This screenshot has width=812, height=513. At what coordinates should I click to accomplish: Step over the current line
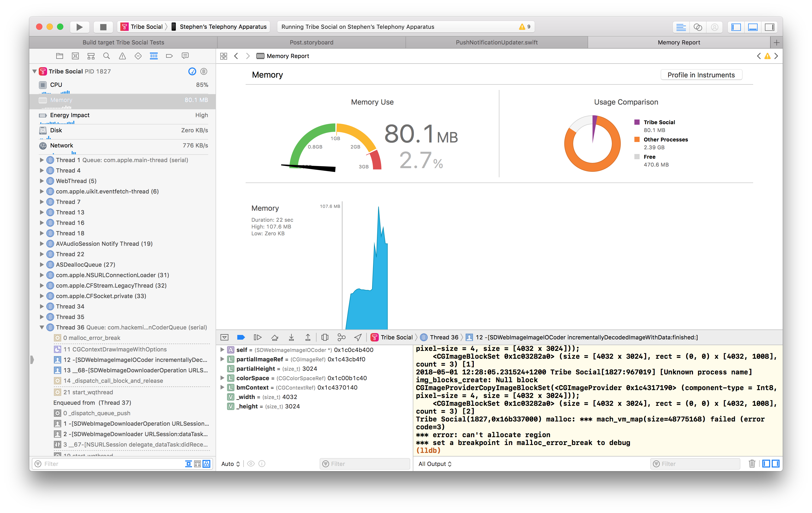[275, 337]
